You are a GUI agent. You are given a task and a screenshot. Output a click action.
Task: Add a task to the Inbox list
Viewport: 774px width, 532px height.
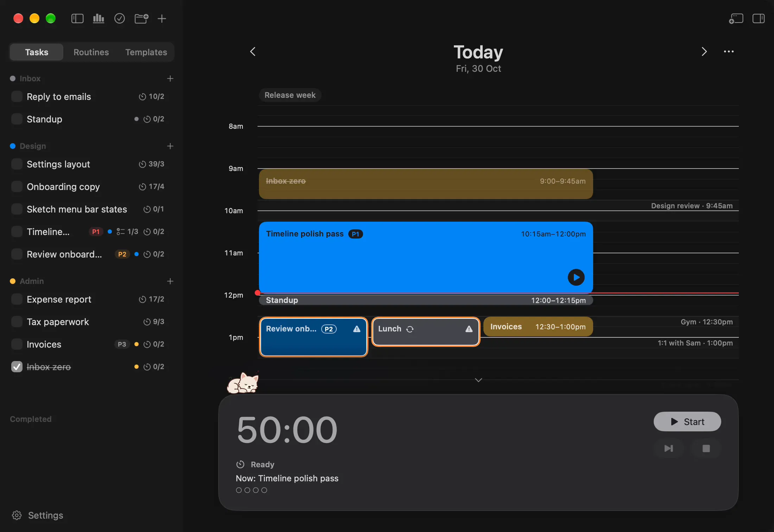click(x=170, y=78)
